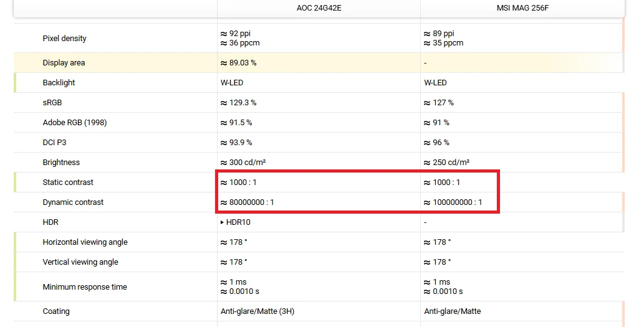Click the ≈ 36 ppcm value
This screenshot has height=327, width=644.
pyautogui.click(x=240, y=43)
